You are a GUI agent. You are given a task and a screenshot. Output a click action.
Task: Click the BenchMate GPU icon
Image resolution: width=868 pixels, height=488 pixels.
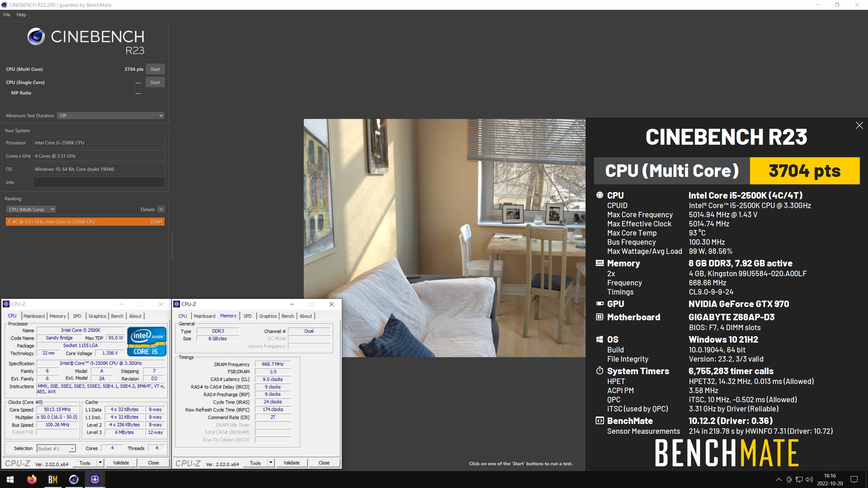point(599,304)
